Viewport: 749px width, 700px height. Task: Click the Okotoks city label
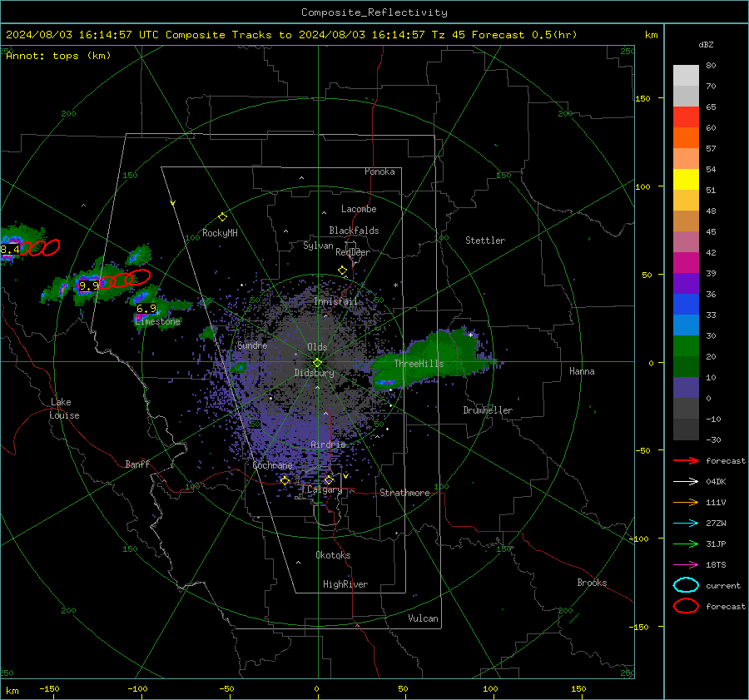(333, 555)
